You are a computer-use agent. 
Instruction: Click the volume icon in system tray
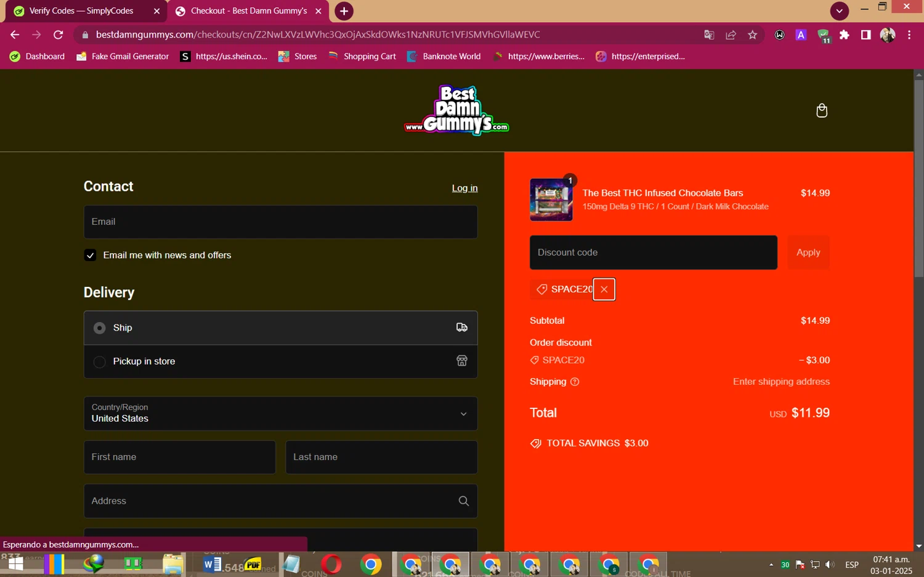pyautogui.click(x=830, y=565)
